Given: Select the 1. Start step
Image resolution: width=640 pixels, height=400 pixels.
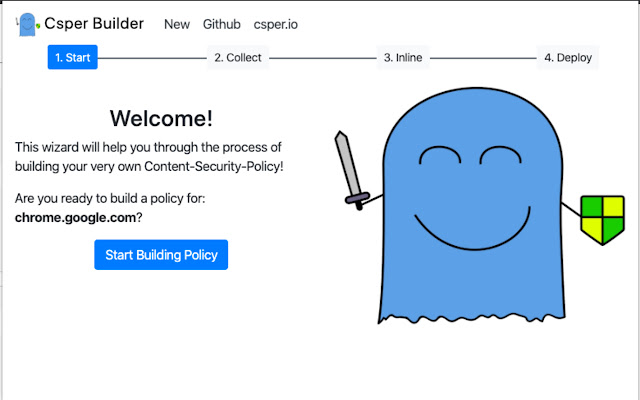Looking at the screenshot, I should coord(73,57).
